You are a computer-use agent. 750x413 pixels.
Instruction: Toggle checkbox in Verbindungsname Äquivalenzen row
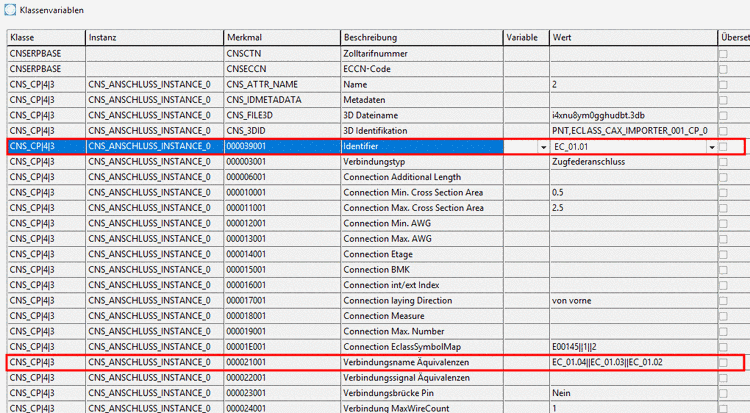(x=723, y=363)
